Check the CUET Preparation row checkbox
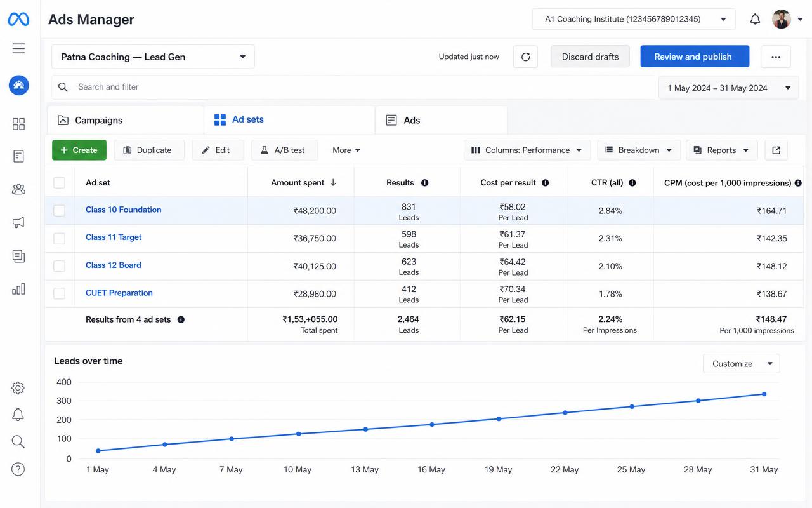The height and width of the screenshot is (508, 812). [59, 293]
